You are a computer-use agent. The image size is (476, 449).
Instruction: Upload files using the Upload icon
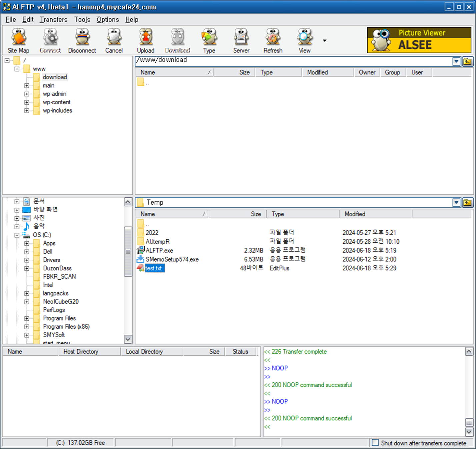pos(146,40)
